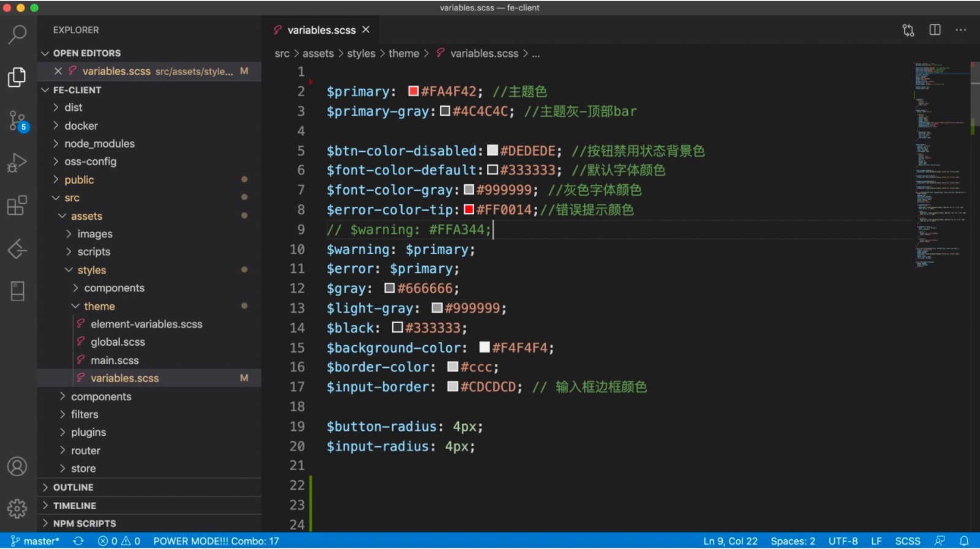Viewport: 980px width, 549px height.
Task: Expand the TIMELINE panel
Action: click(x=149, y=506)
